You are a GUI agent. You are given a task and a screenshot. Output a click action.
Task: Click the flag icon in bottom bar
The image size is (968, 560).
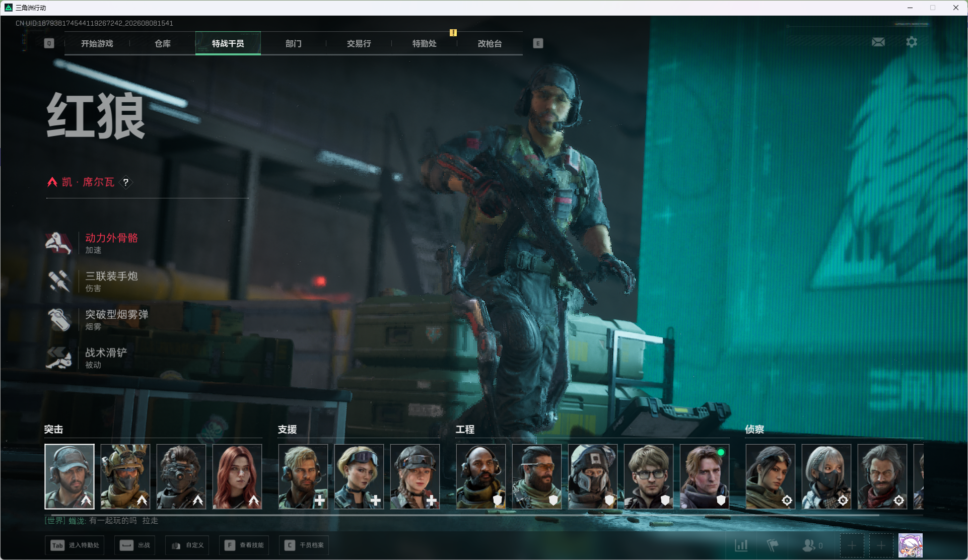coord(773,545)
